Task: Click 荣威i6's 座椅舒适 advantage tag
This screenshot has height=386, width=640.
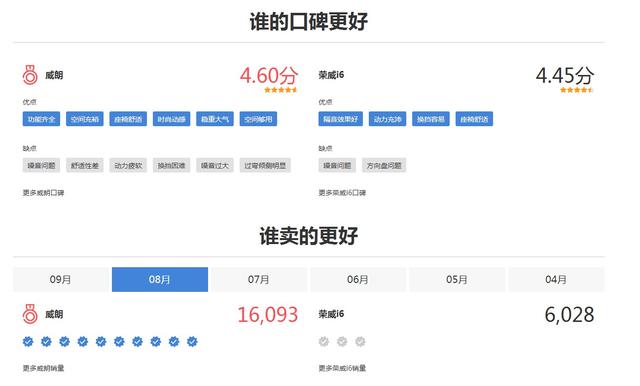Action: coord(474,119)
